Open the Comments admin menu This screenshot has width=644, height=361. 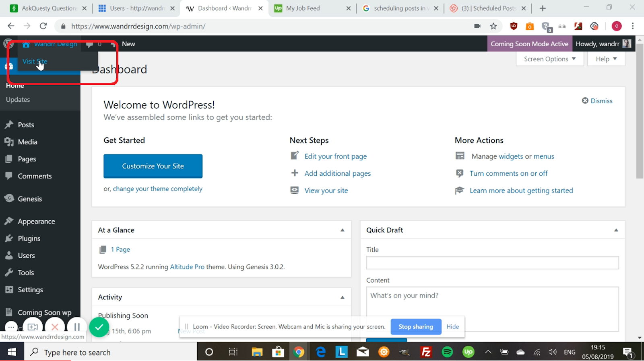point(35,176)
